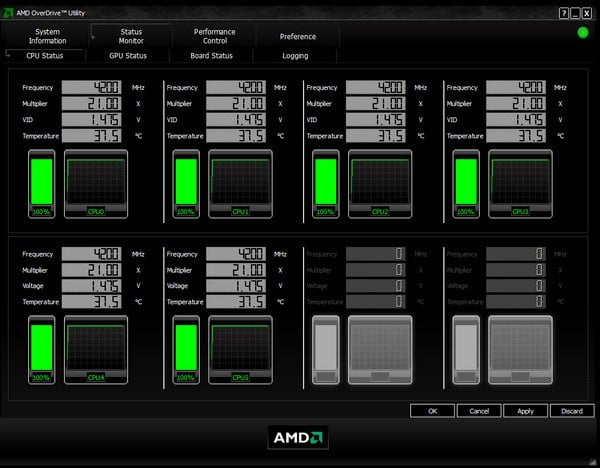Click CPU2 100% load bar
This screenshot has height=468, width=600.
[x=326, y=184]
